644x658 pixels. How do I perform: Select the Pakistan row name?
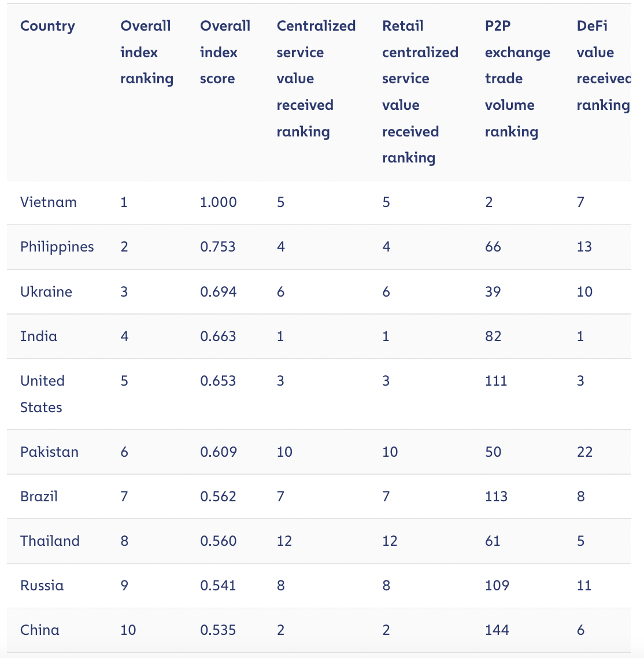(49, 452)
